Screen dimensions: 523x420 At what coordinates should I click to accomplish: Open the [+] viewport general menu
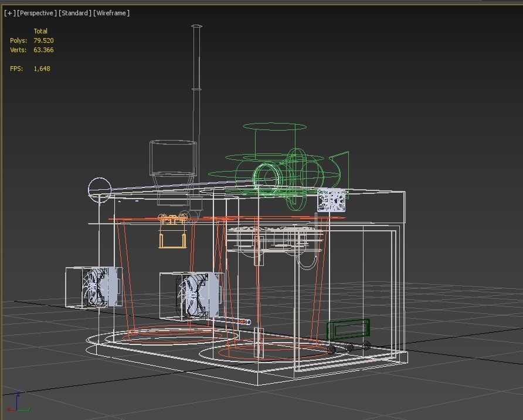click(9, 13)
